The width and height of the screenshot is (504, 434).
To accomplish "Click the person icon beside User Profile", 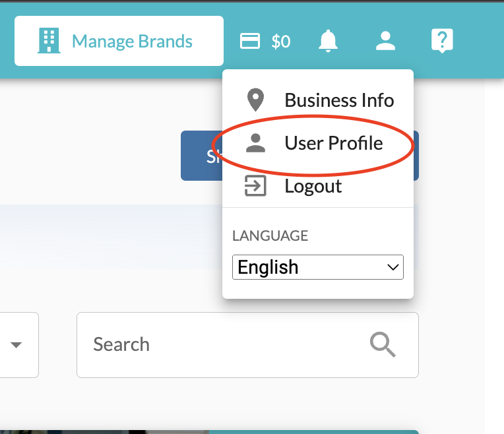I will (255, 143).
